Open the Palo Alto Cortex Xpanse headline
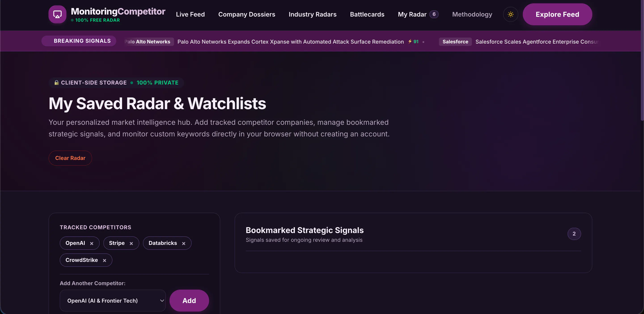 (290, 42)
